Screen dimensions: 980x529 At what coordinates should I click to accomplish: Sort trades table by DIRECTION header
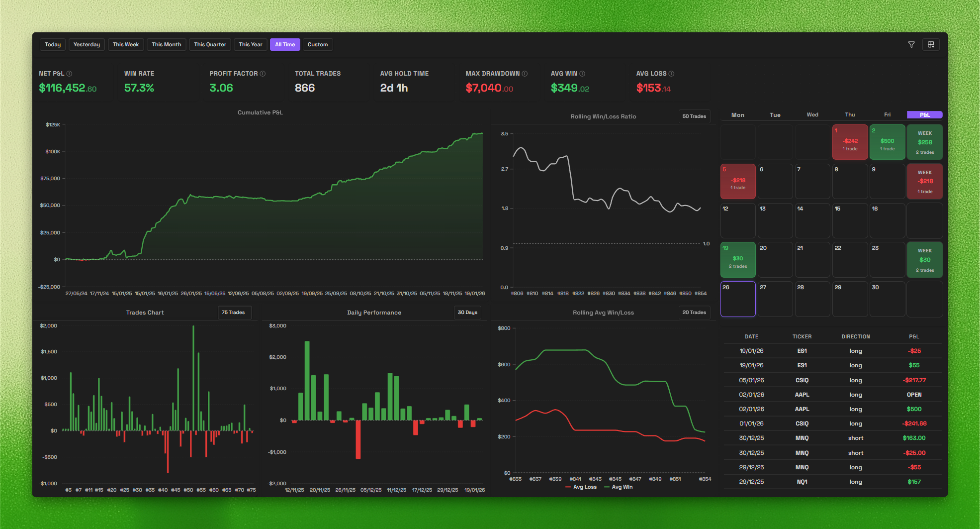(x=856, y=337)
